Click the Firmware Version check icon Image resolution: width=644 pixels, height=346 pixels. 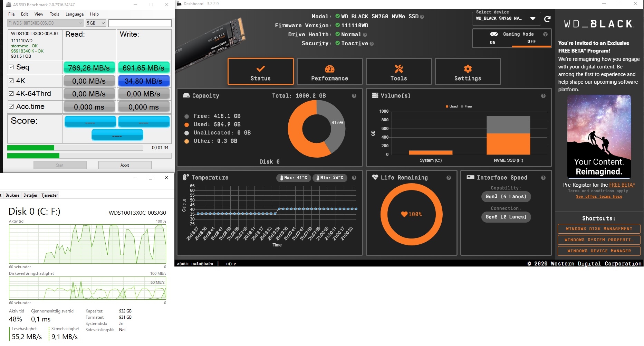click(338, 25)
